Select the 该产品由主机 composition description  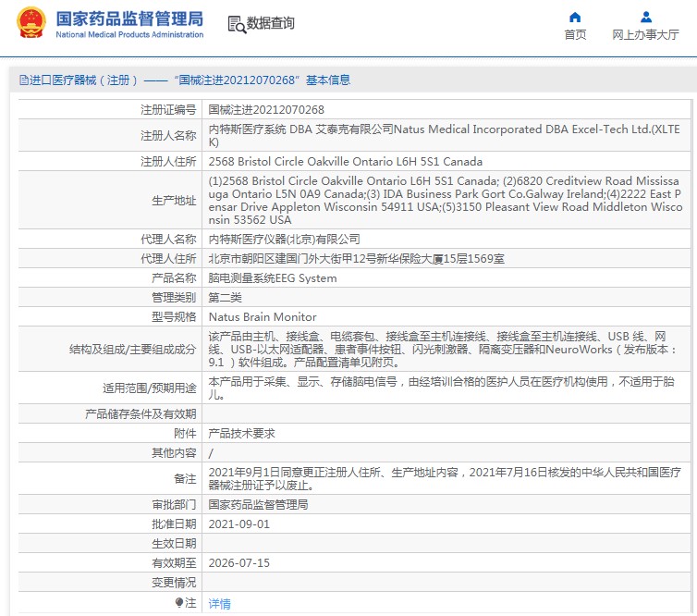tap(443, 350)
